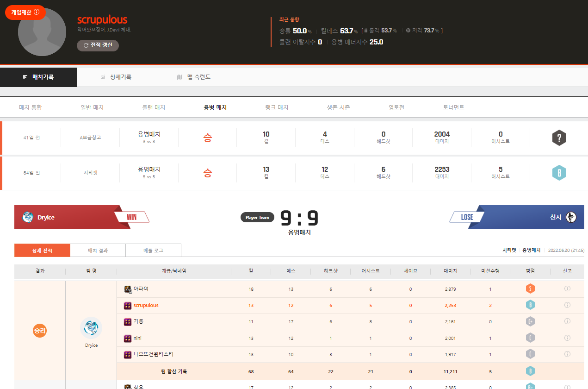588x389 pixels.
Task: Click the 게임제한 info badge
Action: click(x=25, y=13)
